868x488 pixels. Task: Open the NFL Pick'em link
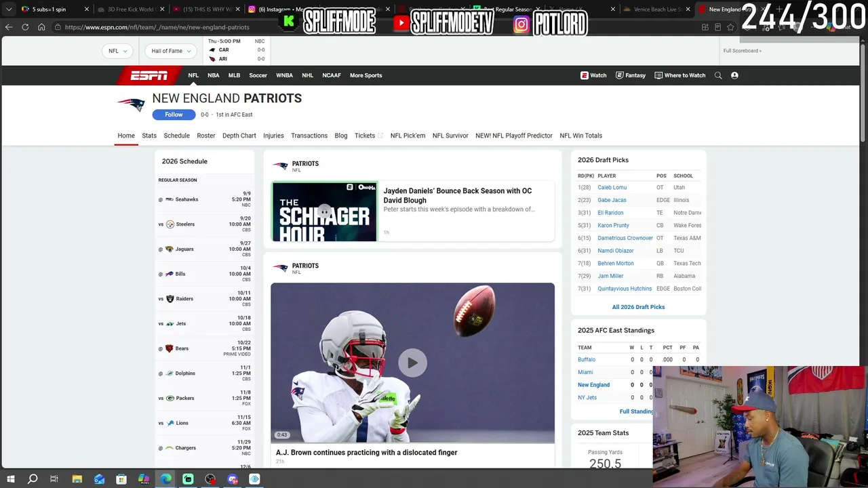click(x=408, y=136)
